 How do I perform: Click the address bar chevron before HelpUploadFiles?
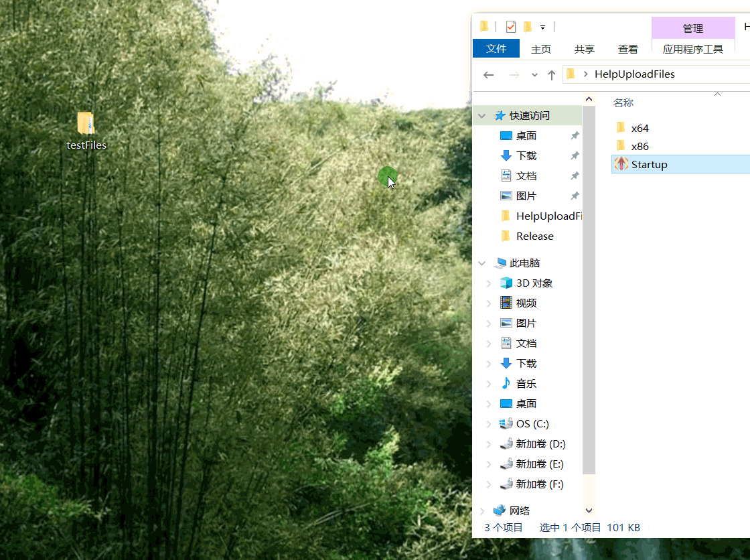click(585, 74)
